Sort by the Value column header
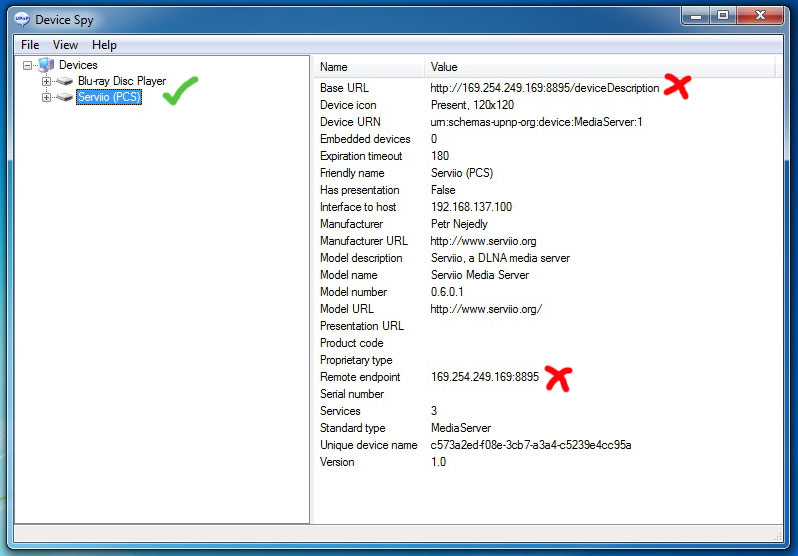 click(x=600, y=67)
